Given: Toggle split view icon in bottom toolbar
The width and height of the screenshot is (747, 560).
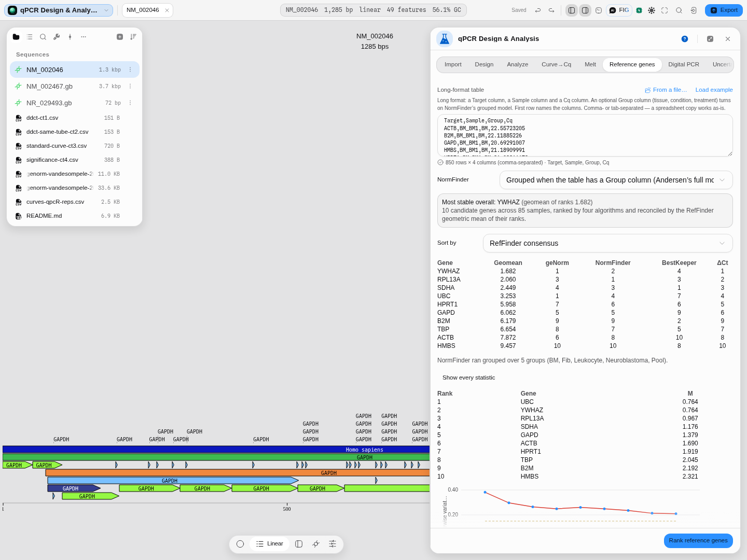Looking at the screenshot, I should tap(299, 544).
